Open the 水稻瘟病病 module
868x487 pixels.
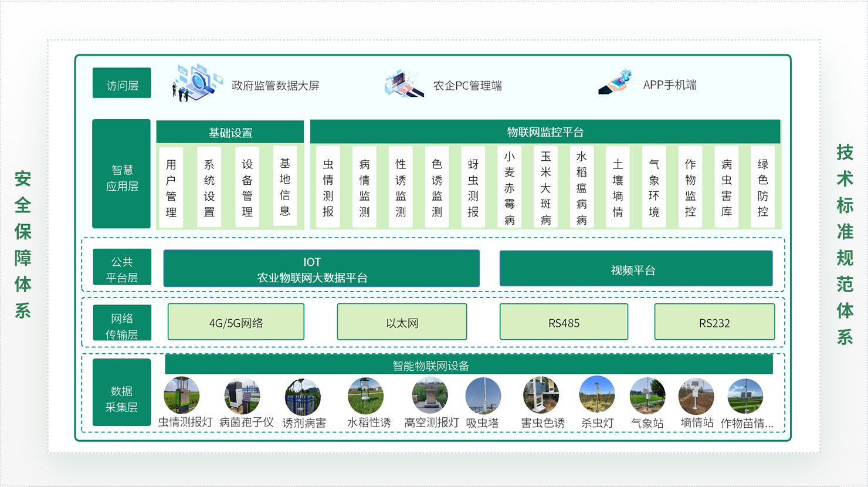(582, 187)
